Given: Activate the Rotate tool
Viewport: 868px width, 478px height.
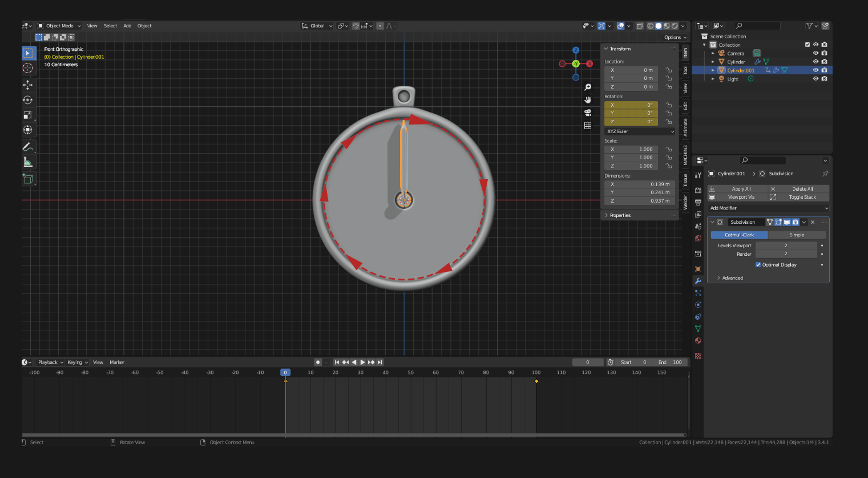Looking at the screenshot, I should click(28, 99).
